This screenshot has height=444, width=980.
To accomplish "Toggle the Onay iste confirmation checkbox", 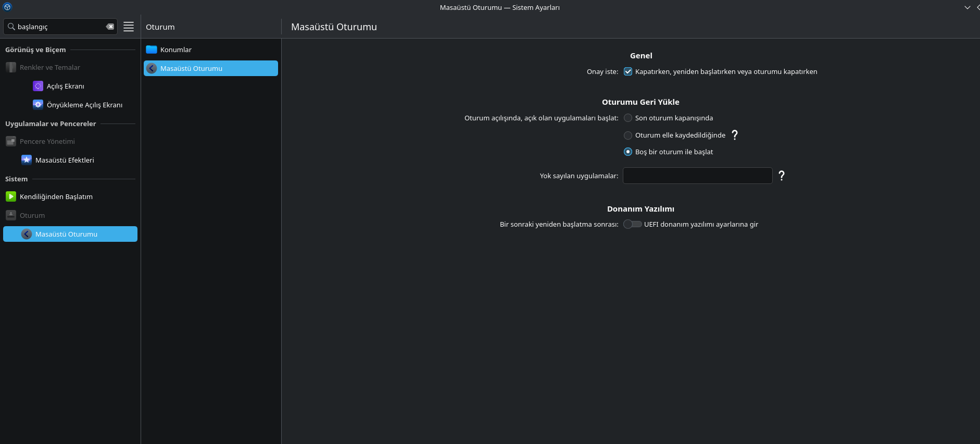I will 628,72.
